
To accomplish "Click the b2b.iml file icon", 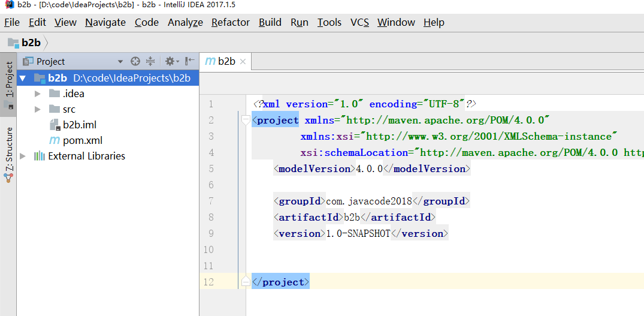I will click(x=54, y=125).
